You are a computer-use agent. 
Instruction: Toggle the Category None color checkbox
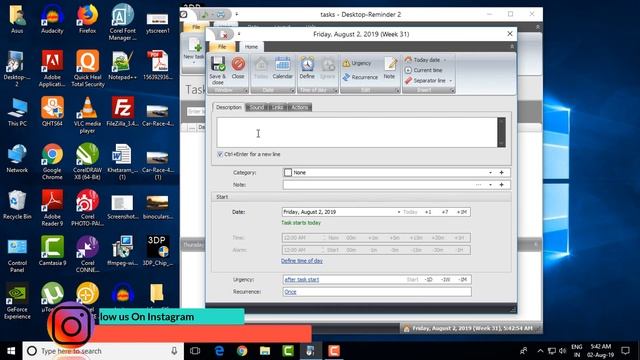pos(288,173)
